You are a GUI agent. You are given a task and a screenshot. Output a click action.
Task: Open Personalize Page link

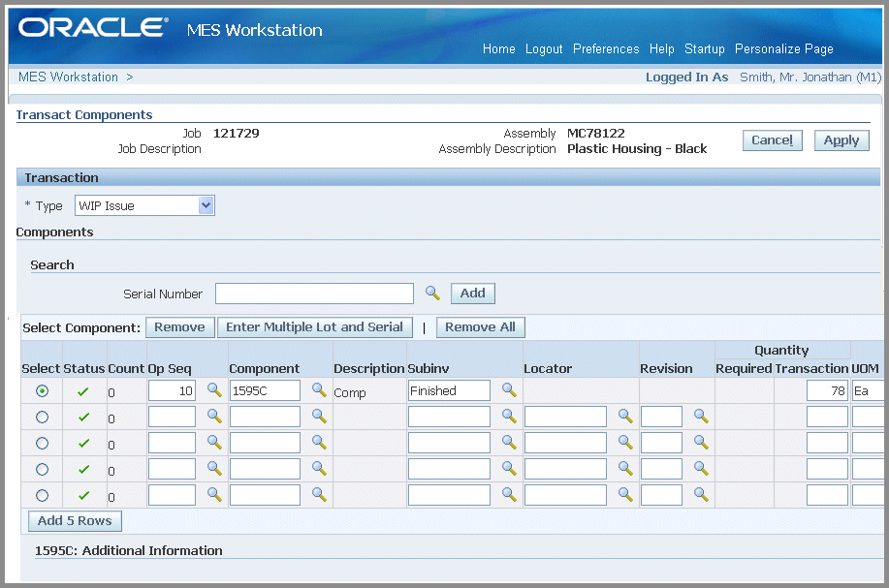tap(783, 49)
